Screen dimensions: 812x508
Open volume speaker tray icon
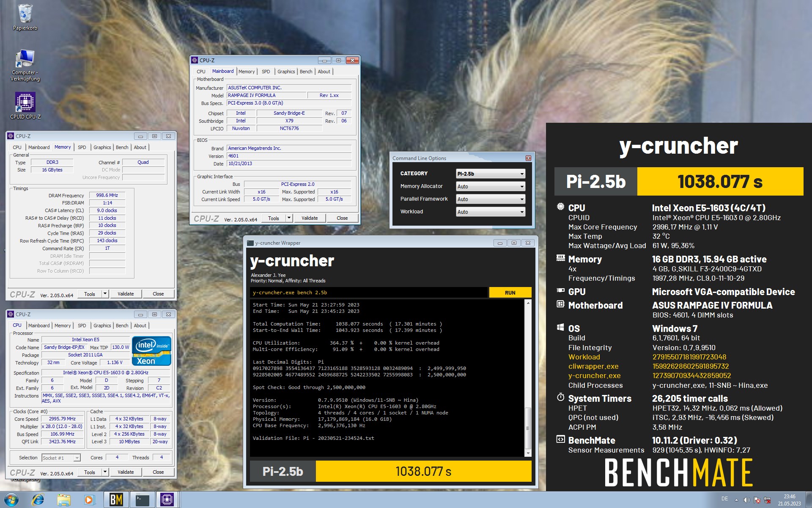[746, 500]
